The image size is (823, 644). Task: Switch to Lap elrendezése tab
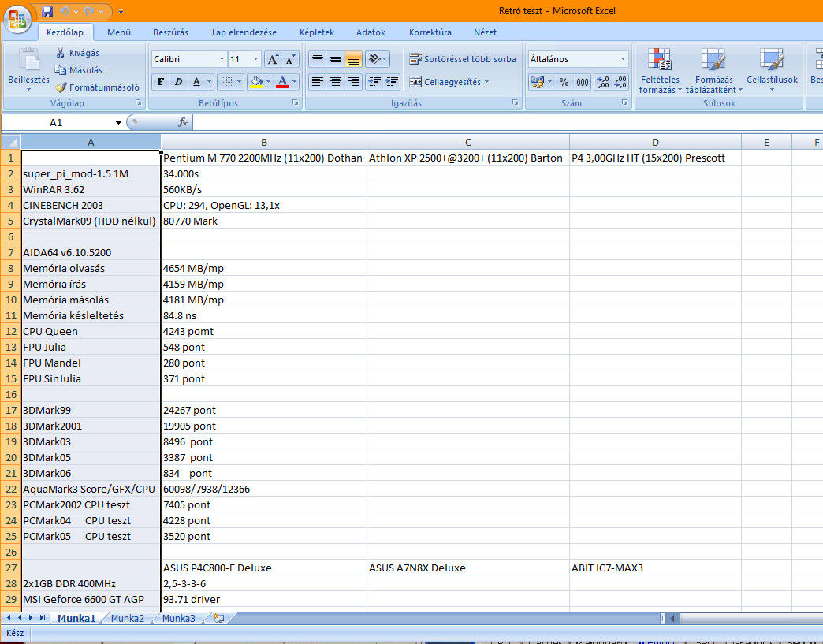pyautogui.click(x=244, y=32)
